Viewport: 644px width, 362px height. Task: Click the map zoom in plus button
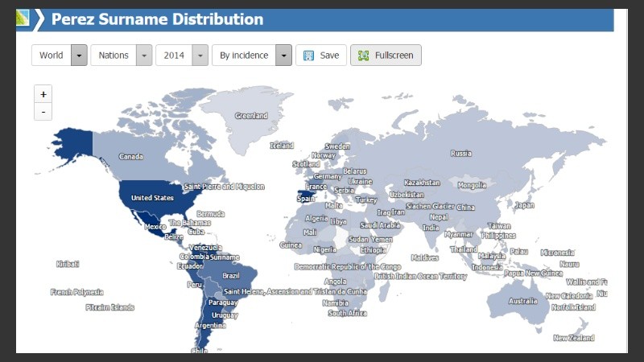pos(43,94)
